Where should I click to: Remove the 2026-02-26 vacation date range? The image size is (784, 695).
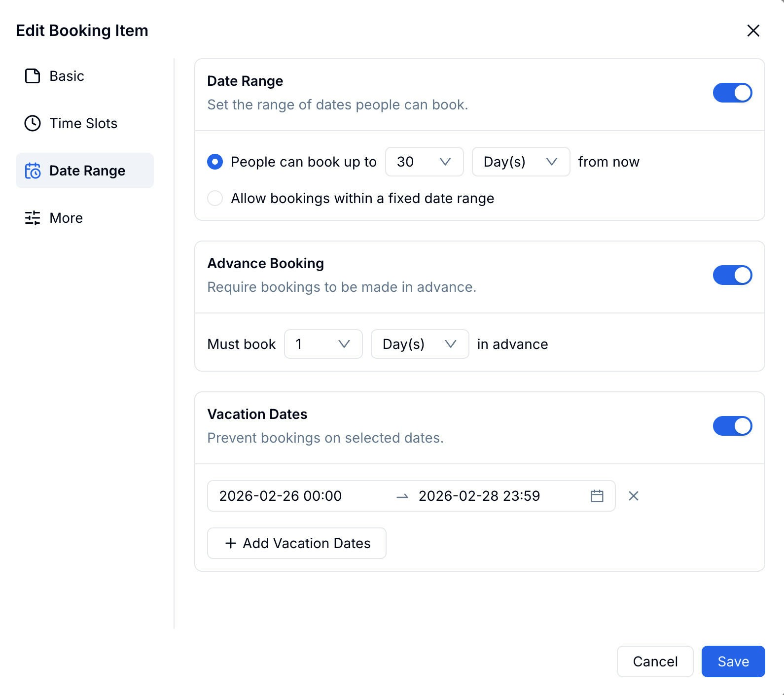coord(634,496)
